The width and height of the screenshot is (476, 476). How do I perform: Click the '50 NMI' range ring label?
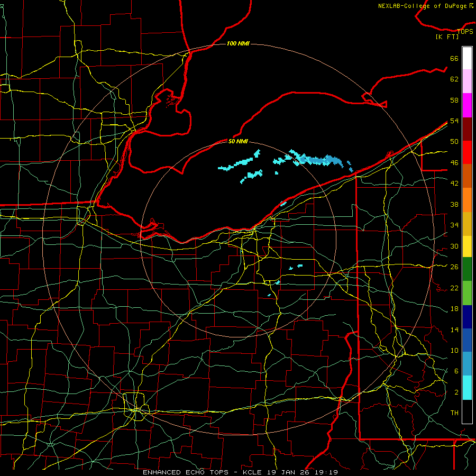(x=238, y=141)
